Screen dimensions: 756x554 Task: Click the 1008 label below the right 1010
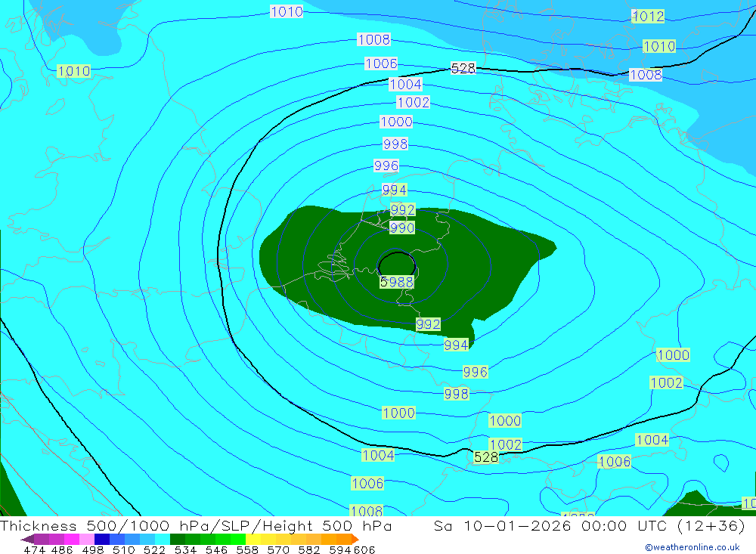[646, 75]
